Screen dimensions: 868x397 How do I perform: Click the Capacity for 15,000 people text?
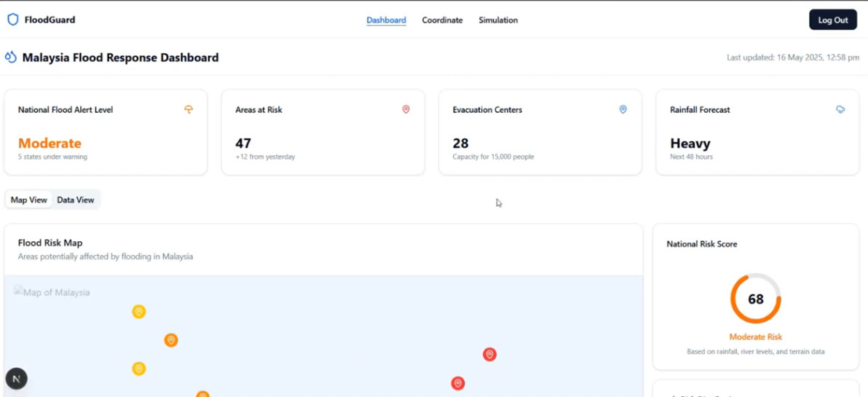493,157
